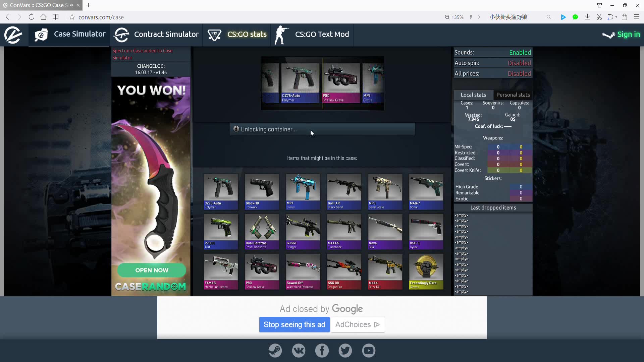Select the G3SG1 Stinger item

tap(303, 232)
